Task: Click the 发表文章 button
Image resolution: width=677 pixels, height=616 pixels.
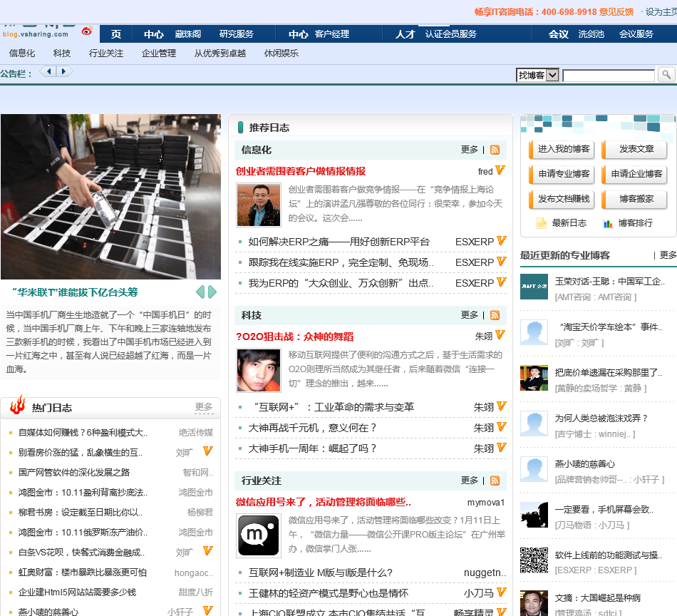Action: click(x=635, y=149)
